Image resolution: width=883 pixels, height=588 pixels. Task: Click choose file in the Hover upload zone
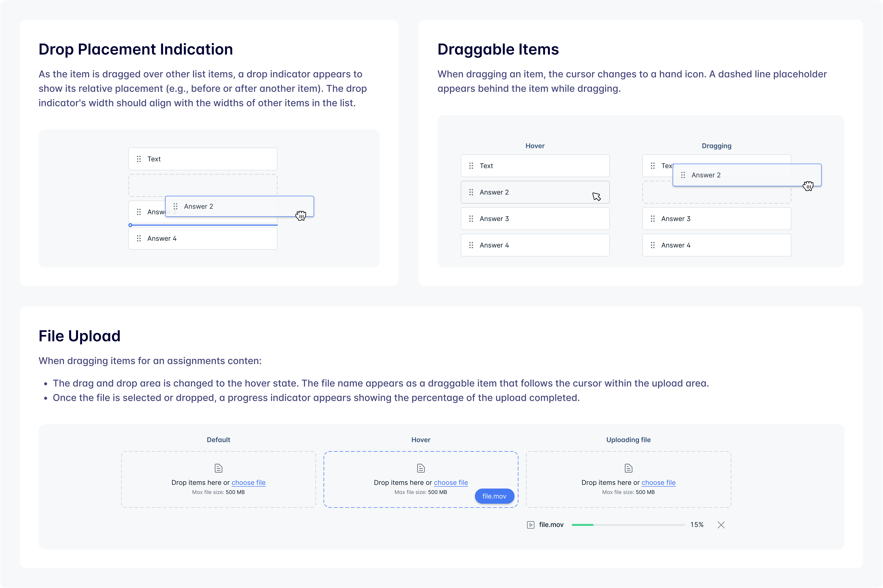pyautogui.click(x=451, y=483)
